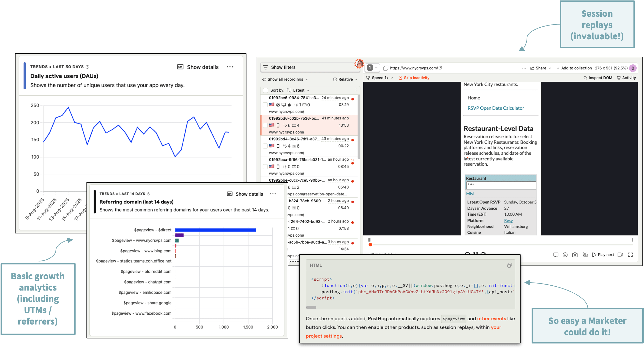Select all recordings via the Sort by checkbox

tap(265, 90)
